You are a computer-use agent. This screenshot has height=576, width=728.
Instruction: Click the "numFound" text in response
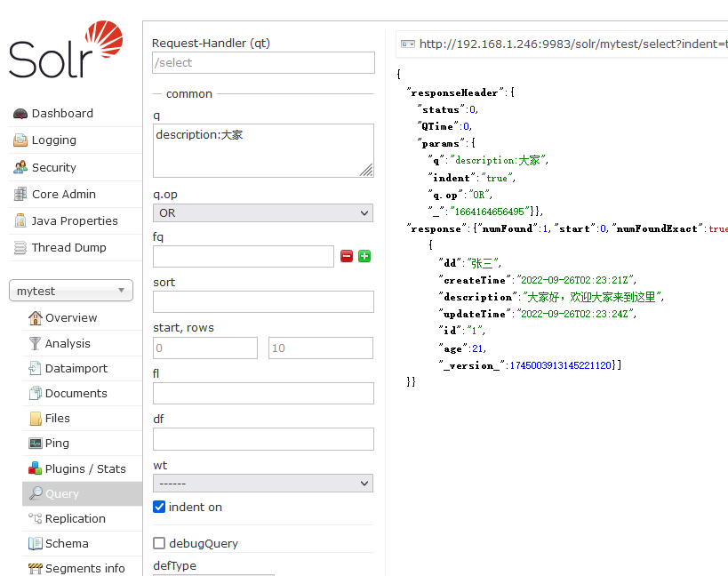tap(507, 228)
